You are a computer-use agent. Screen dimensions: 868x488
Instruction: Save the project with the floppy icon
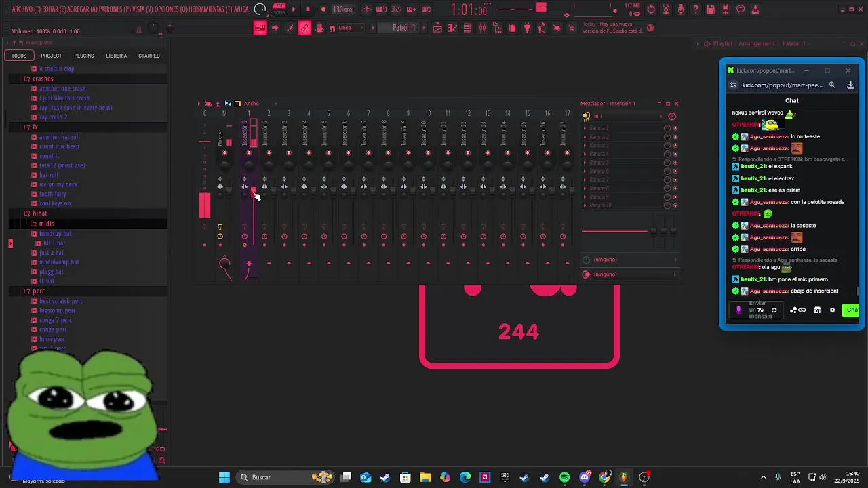[711, 9]
